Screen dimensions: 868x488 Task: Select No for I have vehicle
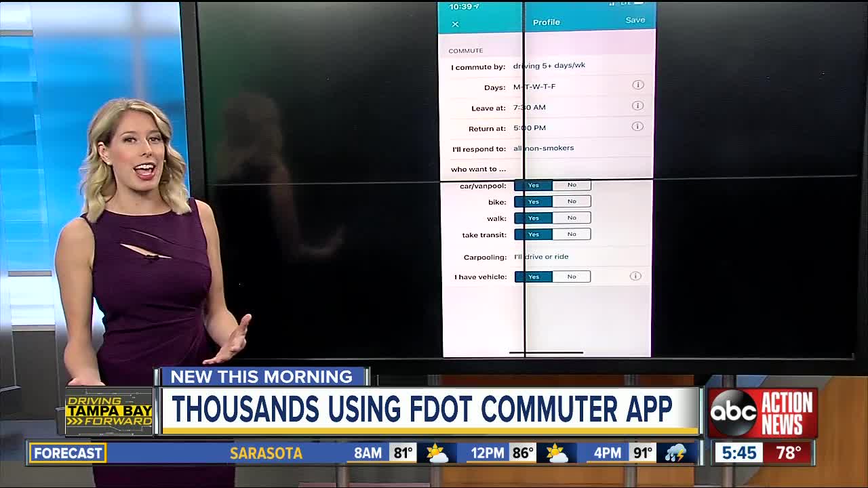(x=572, y=277)
